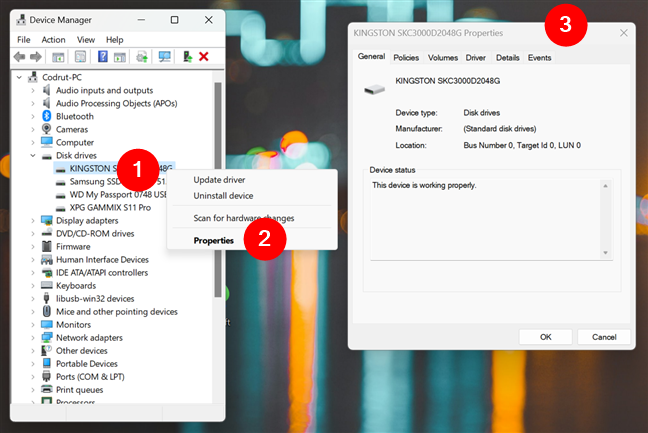Switch to the Events tab
This screenshot has width=648, height=433.
coord(539,57)
